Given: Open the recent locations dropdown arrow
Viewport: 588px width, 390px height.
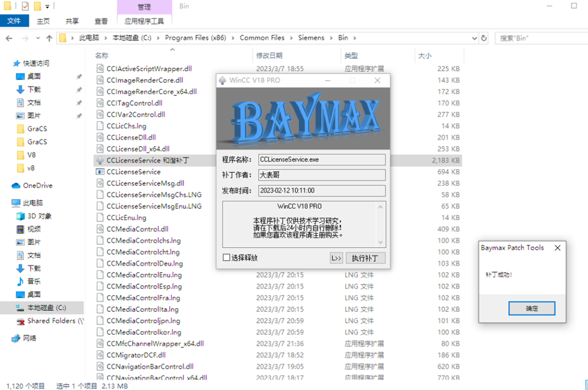Looking at the screenshot, I should click(36, 38).
